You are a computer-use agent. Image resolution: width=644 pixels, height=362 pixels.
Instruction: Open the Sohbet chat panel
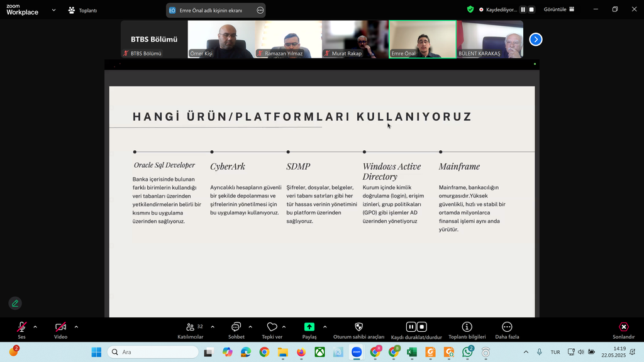[x=236, y=330]
